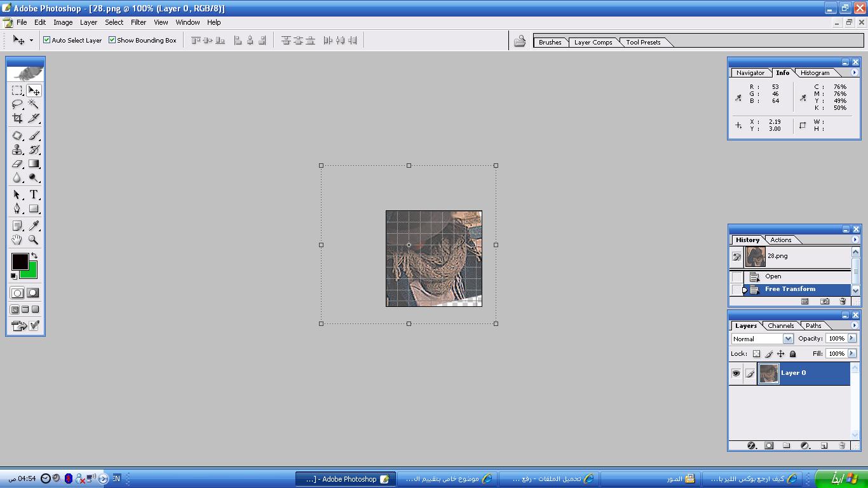Select the Horizontal Type tool
This screenshot has height=488, width=868.
(x=34, y=195)
